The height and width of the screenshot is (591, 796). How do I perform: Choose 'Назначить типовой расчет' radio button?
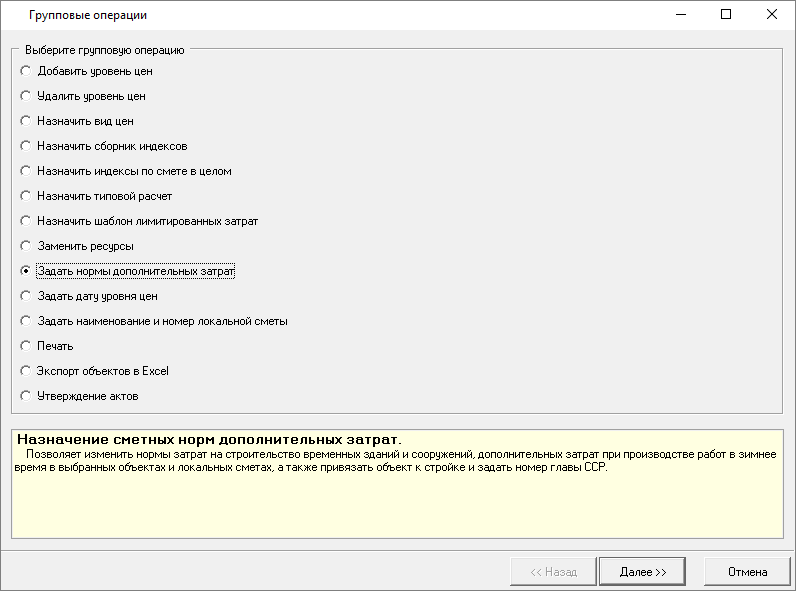tap(26, 196)
